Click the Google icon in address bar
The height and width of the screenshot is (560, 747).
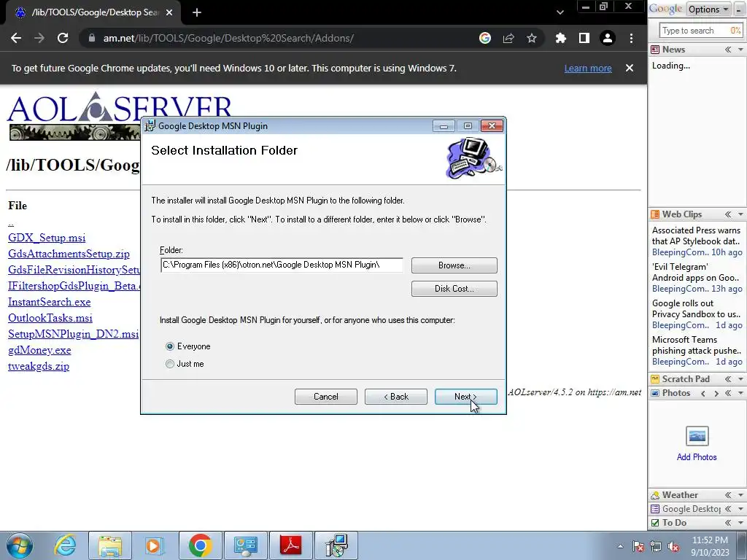(x=485, y=38)
